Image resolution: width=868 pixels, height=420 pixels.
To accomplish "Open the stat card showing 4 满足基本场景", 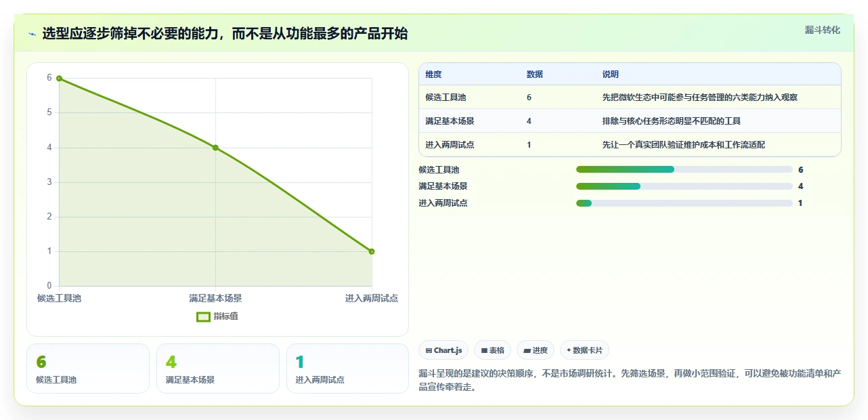I will click(x=218, y=369).
